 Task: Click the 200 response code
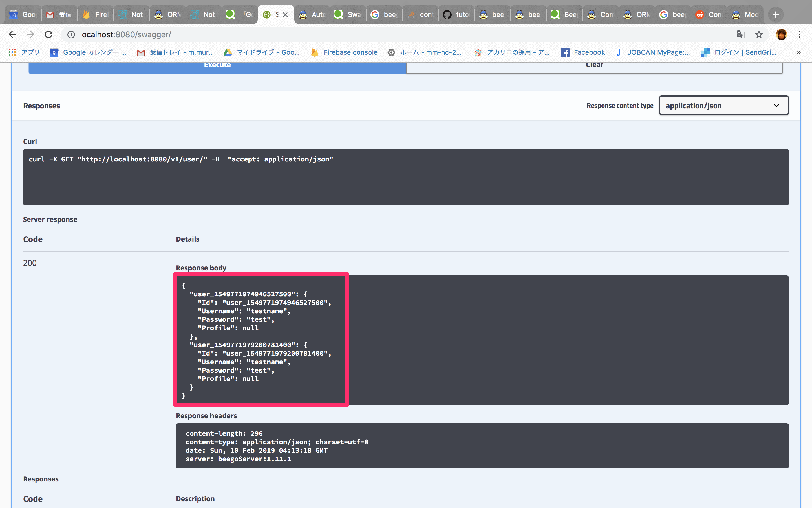(30, 263)
